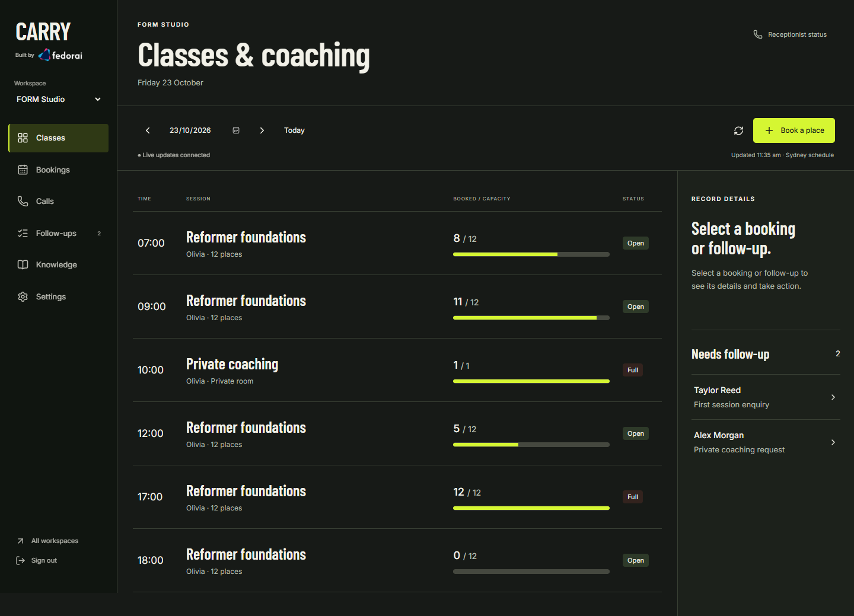Refresh the class schedule
The image size is (854, 616).
pos(738,130)
